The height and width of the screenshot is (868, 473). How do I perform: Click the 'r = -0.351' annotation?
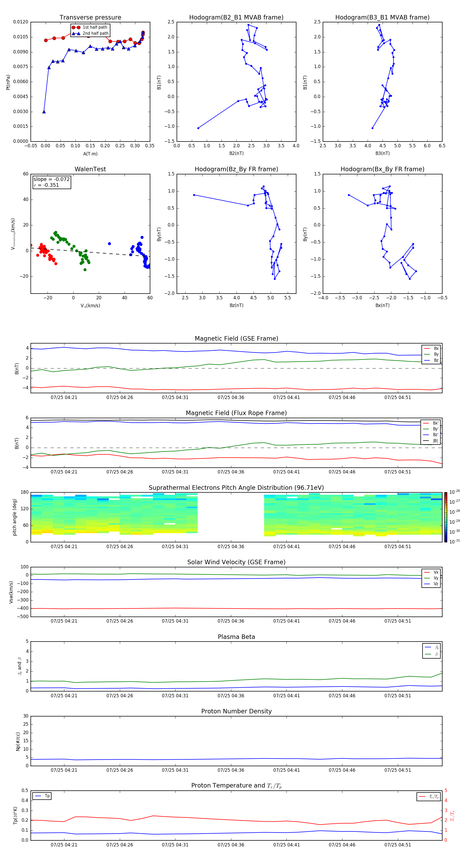[x=47, y=185]
